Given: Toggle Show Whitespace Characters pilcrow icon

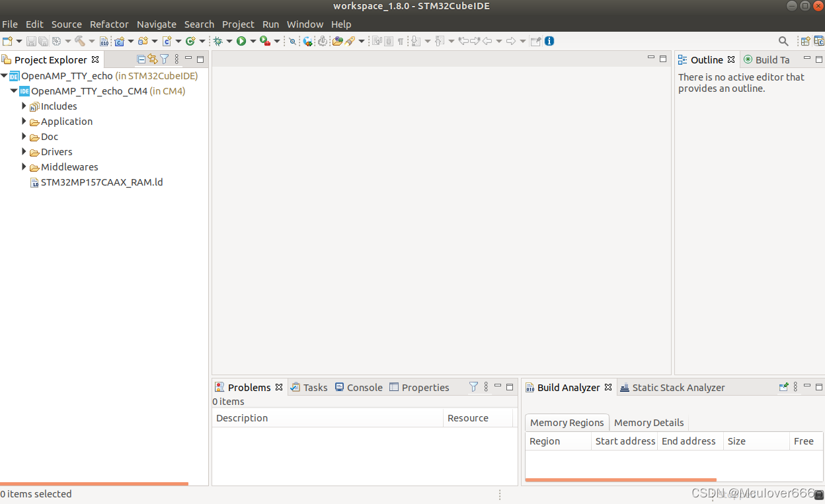Looking at the screenshot, I should 401,41.
